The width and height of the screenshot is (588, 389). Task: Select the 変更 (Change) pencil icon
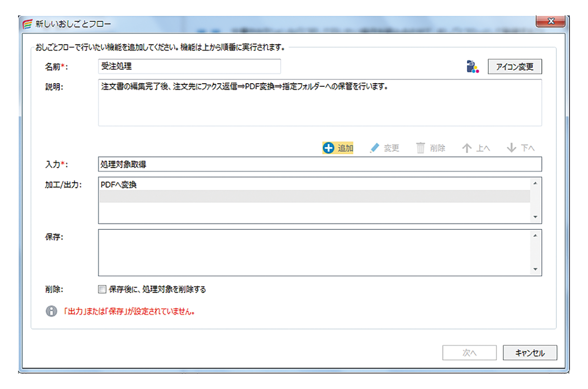375,148
